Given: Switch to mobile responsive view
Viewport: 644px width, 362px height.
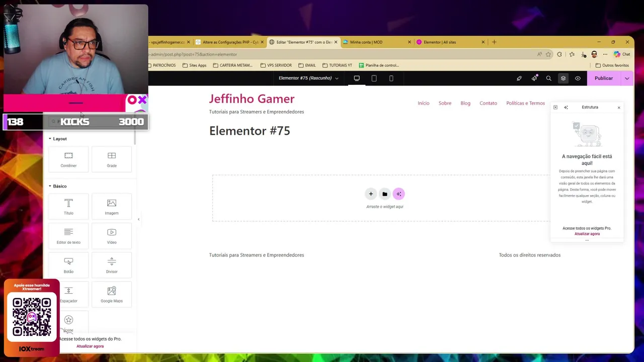Looking at the screenshot, I should [391, 78].
